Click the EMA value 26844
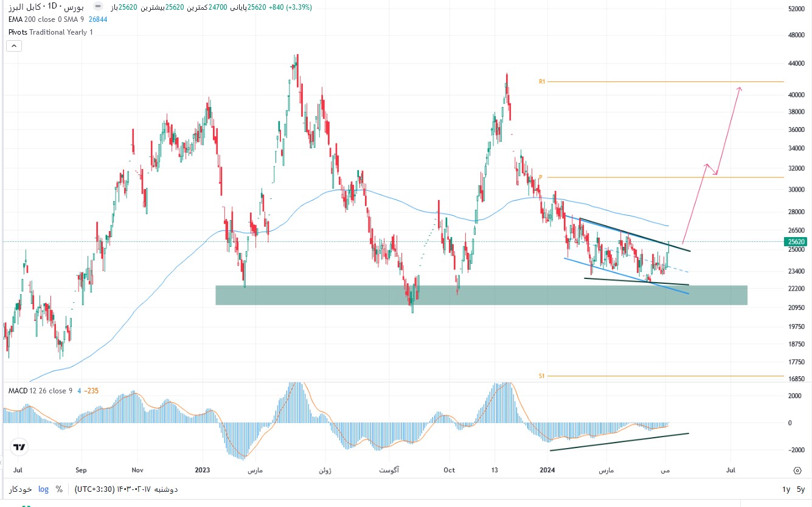This screenshot has width=812, height=507. tap(98, 19)
